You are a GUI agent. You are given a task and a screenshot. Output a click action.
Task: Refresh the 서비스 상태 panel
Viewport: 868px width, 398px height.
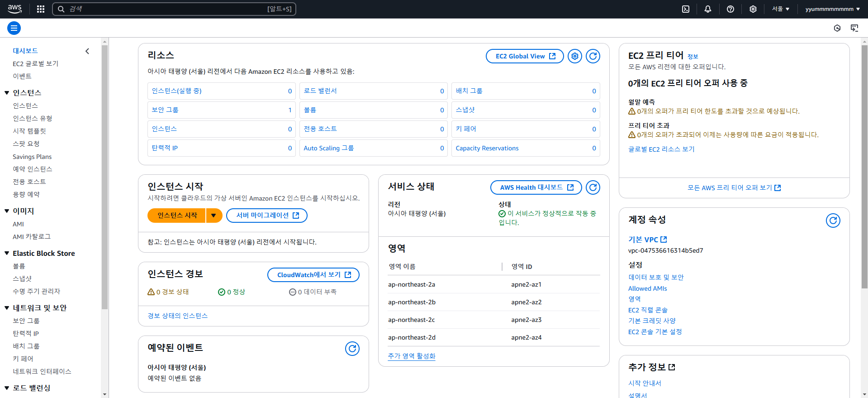coord(593,187)
